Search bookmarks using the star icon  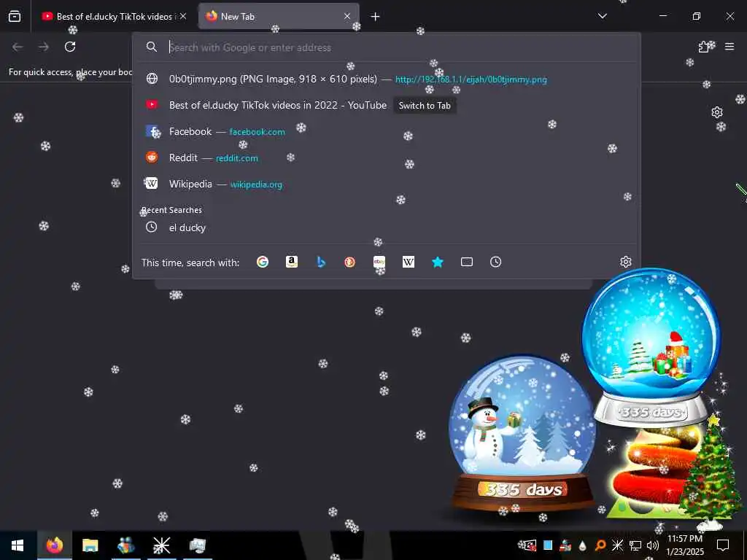coord(438,262)
